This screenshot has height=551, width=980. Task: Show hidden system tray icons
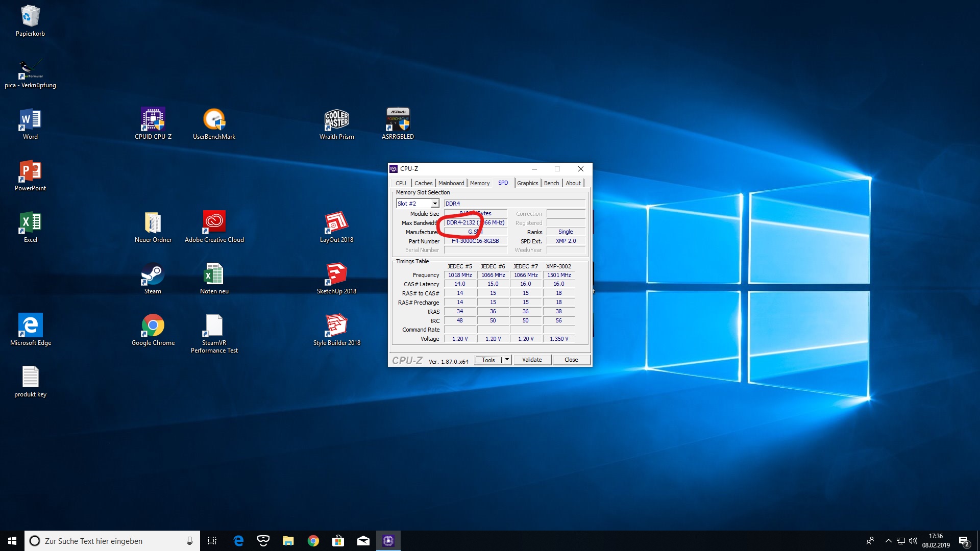889,541
